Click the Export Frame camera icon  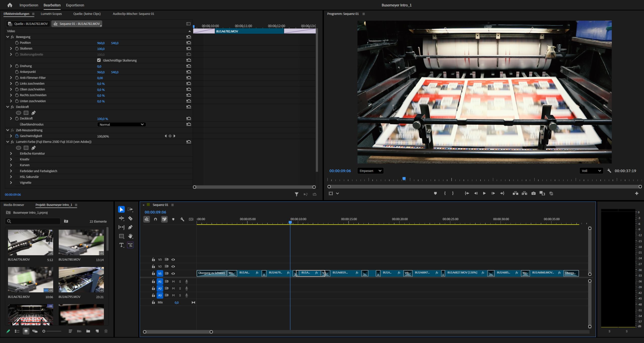coord(533,193)
